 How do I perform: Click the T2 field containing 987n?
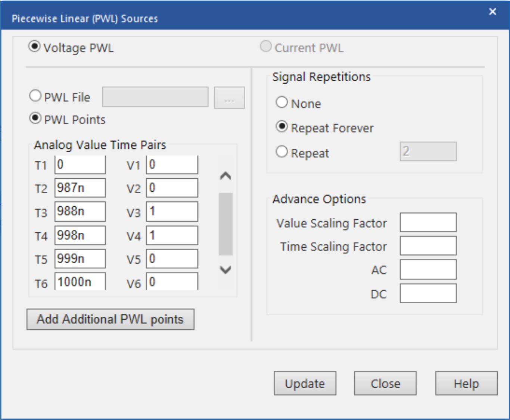coord(80,188)
